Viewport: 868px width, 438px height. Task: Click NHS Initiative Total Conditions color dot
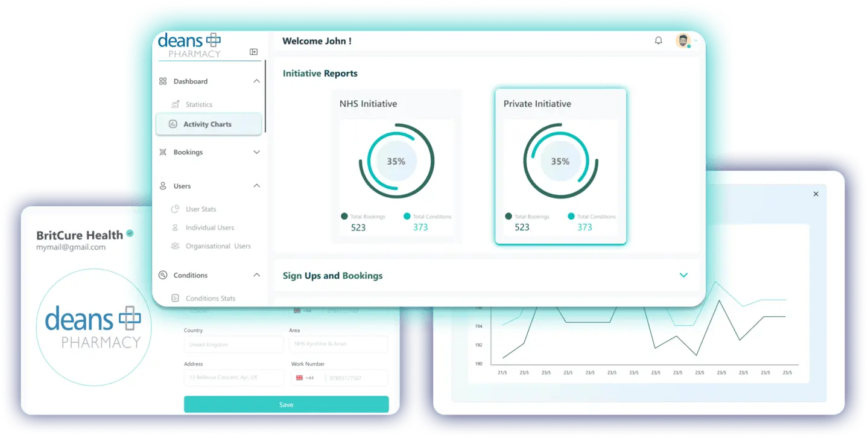coord(407,216)
